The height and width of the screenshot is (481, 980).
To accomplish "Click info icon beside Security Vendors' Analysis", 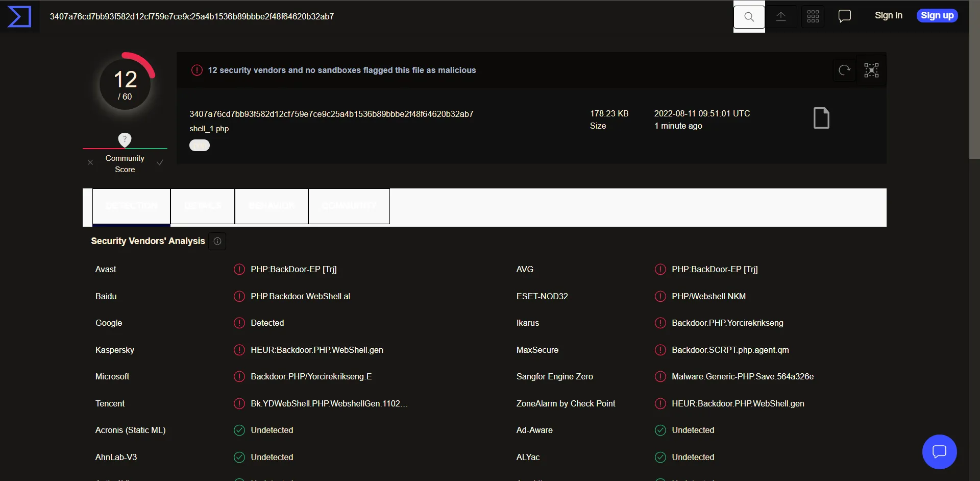I will click(217, 241).
